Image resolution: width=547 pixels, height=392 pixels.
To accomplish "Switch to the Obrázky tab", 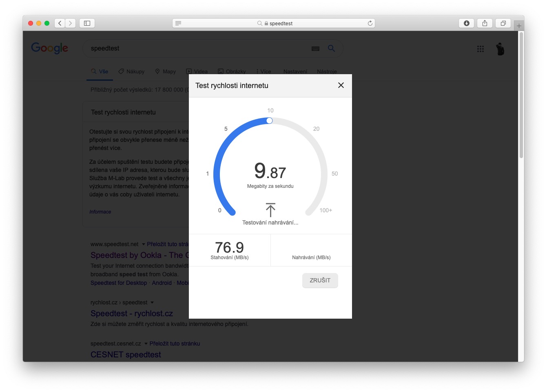I will [232, 71].
